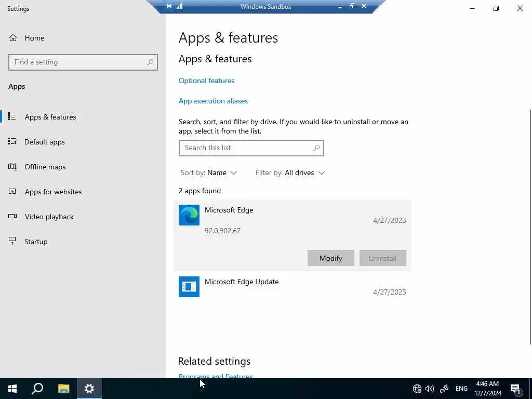This screenshot has height=399, width=532.
Task: Select Microsoft Edge Update list entry
Action: point(292,287)
